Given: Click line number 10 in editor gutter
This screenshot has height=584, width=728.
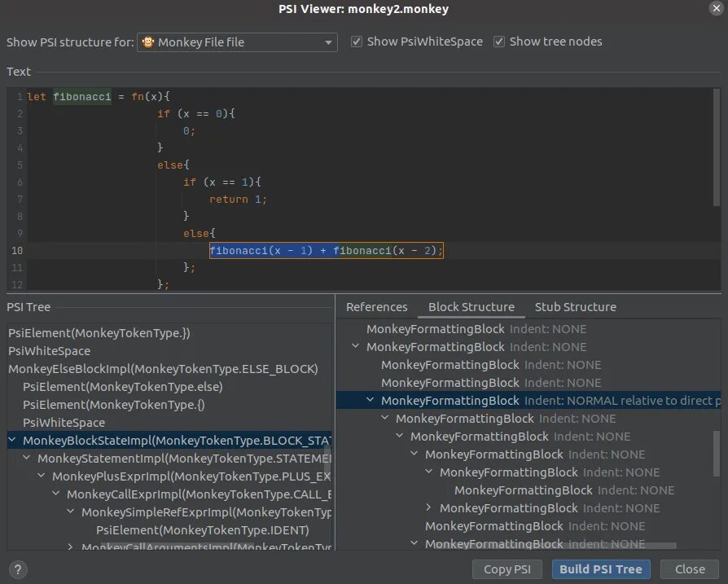Looking at the screenshot, I should (17, 250).
